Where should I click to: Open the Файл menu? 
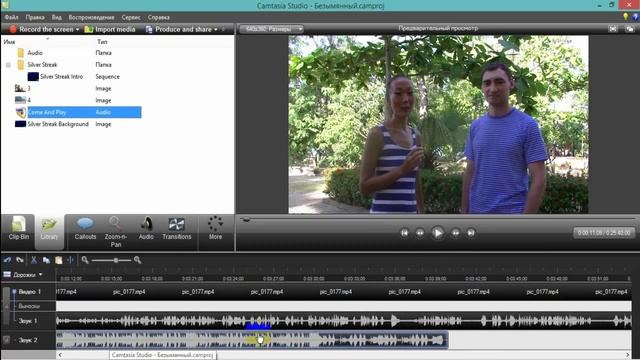[11, 17]
